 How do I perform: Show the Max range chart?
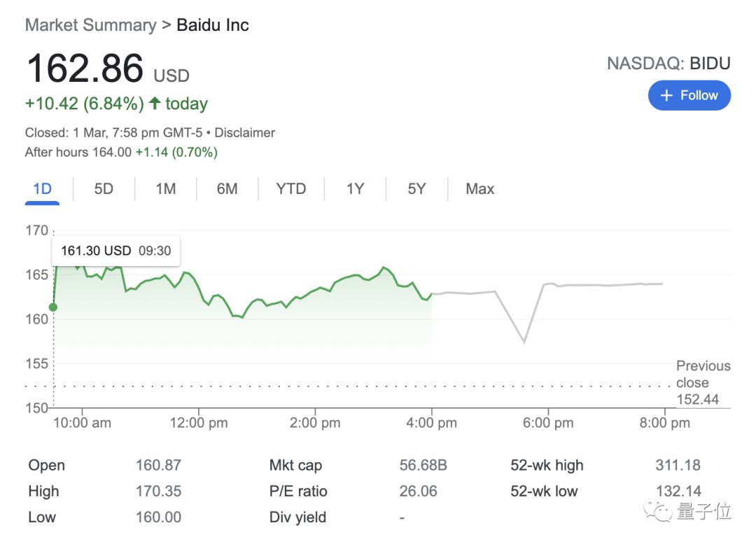click(479, 189)
